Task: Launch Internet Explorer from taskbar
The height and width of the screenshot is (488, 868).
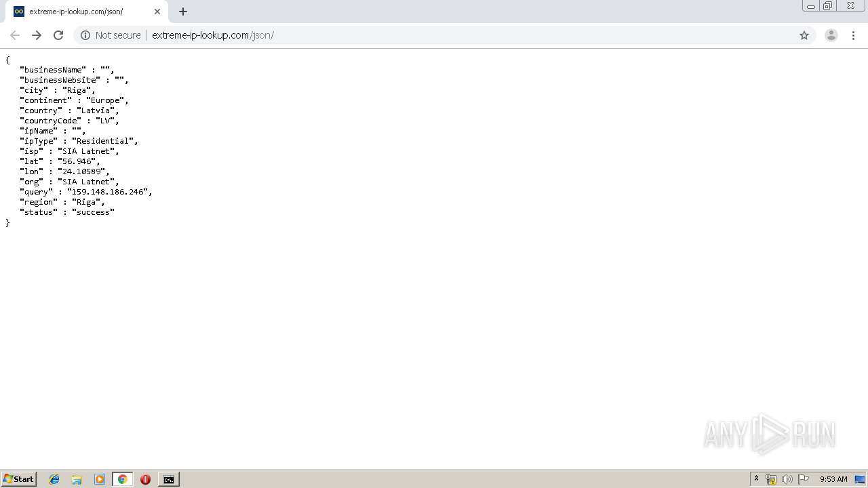Action: [x=54, y=479]
